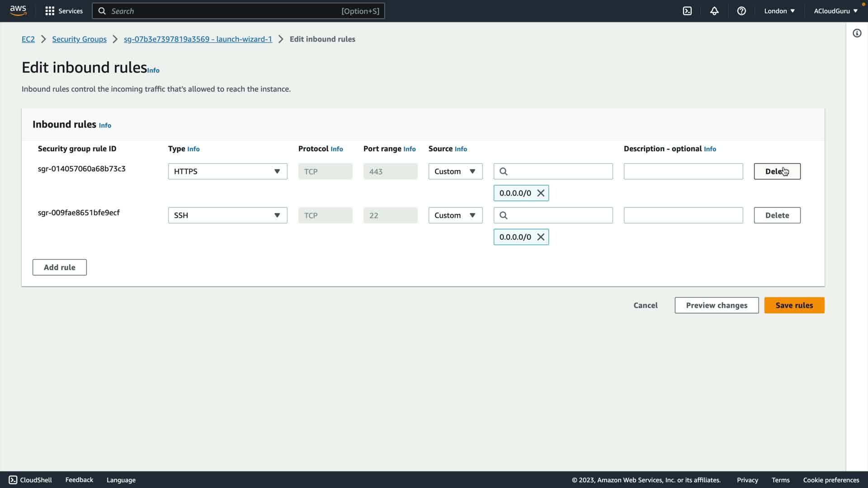This screenshot has height=488, width=868.
Task: Expand the SSH type dropdown
Action: [227, 215]
